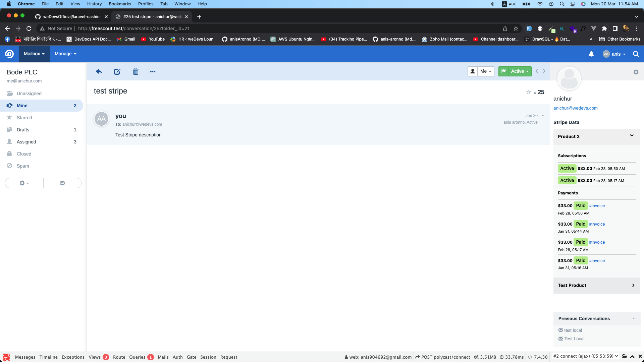Expand the Test Product section

(633, 285)
